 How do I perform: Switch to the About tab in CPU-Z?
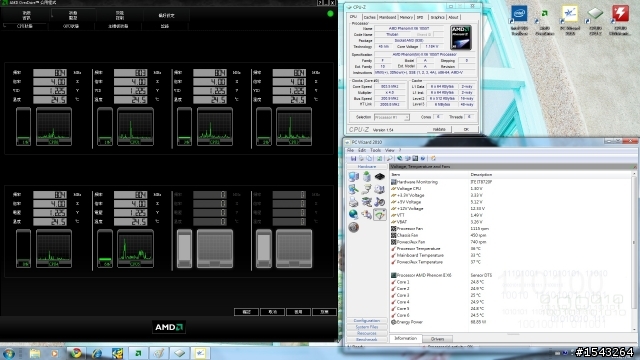(453, 17)
